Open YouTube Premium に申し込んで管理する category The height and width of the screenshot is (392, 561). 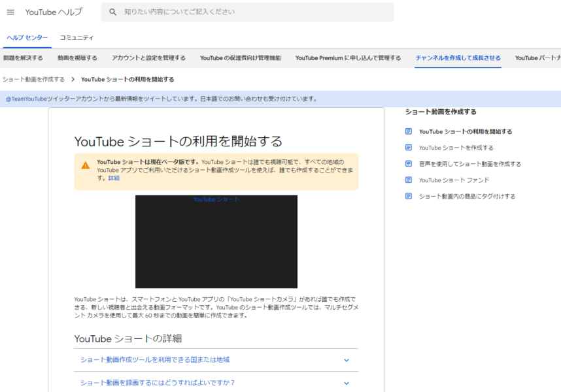[x=348, y=58]
